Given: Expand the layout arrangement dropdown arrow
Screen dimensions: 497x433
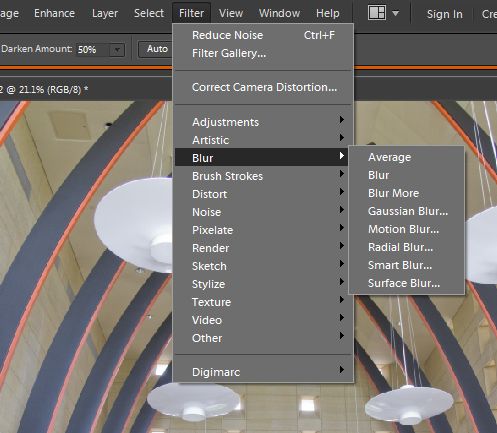Looking at the screenshot, I should click(395, 13).
